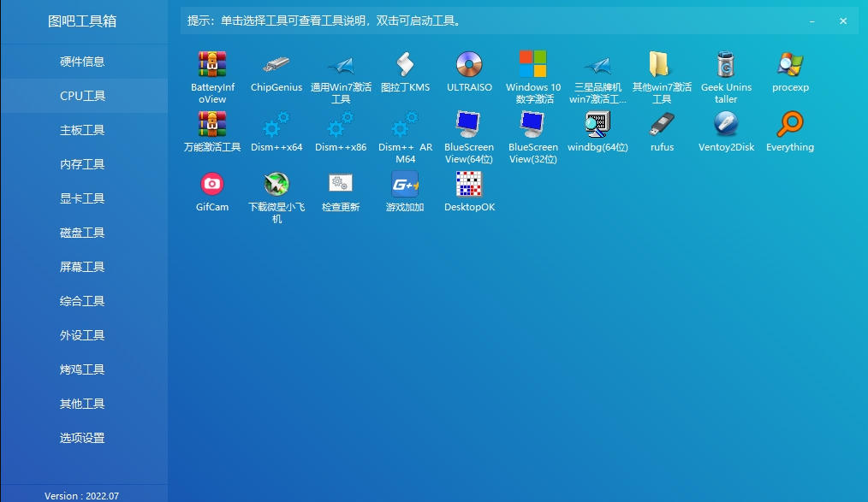Open the 磁盘工具 category
This screenshot has height=502, width=868.
pyautogui.click(x=84, y=233)
